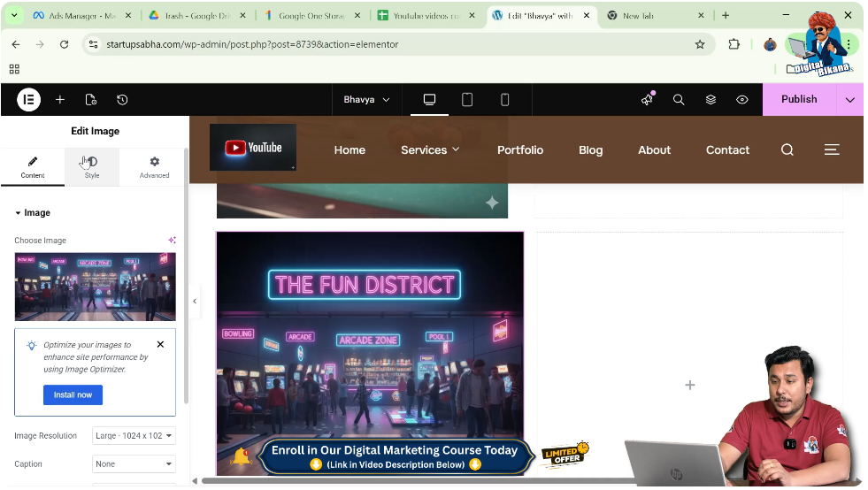
Task: Expand Publish save options arrow
Action: point(850,100)
